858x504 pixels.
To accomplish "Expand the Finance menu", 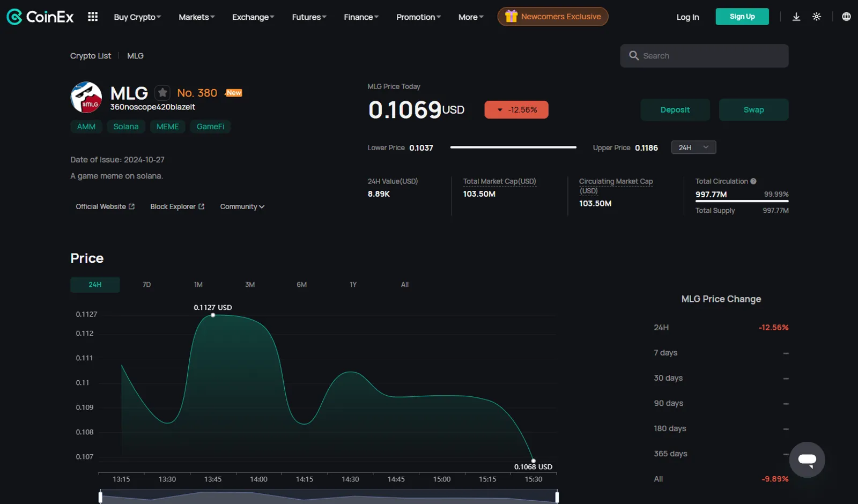I will point(361,17).
